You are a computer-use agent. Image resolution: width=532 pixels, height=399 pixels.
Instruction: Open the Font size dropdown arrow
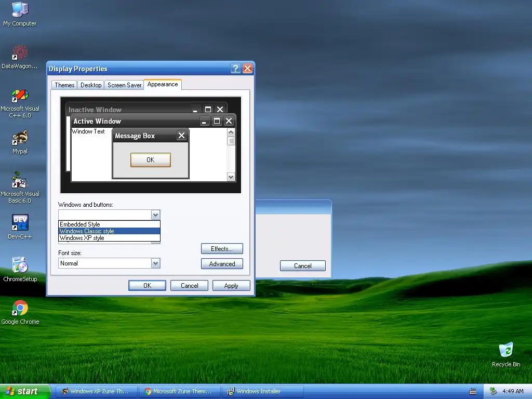tap(155, 263)
